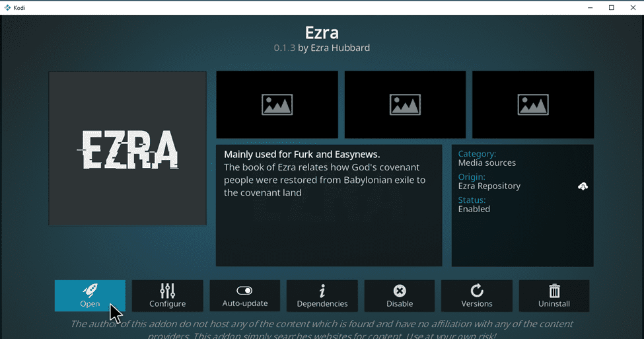The height and width of the screenshot is (339, 644).
Task: Select the EZRA addon logo image
Action: coord(127,148)
